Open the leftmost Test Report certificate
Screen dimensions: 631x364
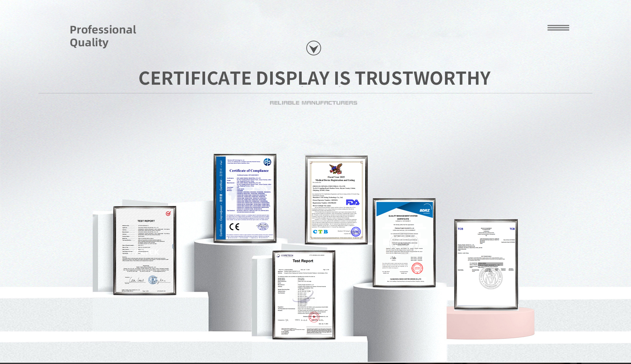click(145, 251)
